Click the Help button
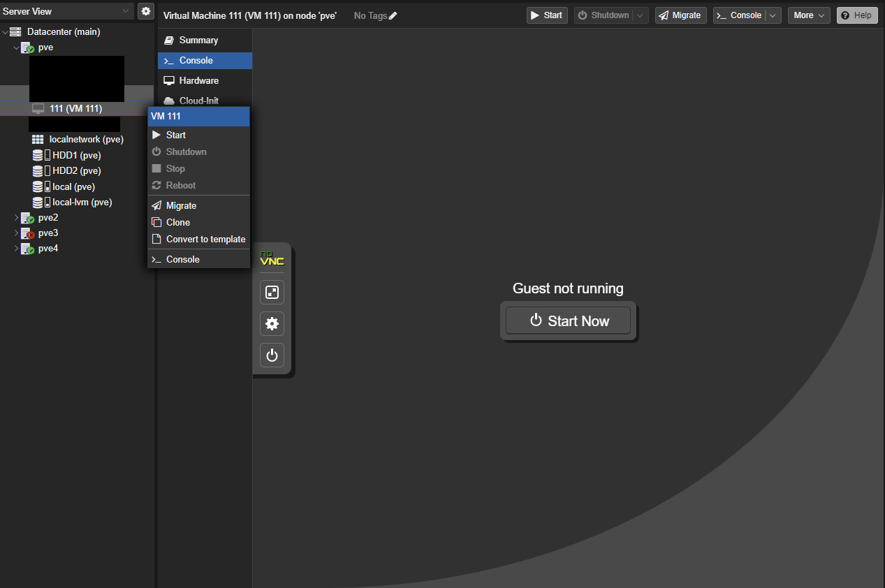885x588 pixels. pyautogui.click(x=856, y=15)
